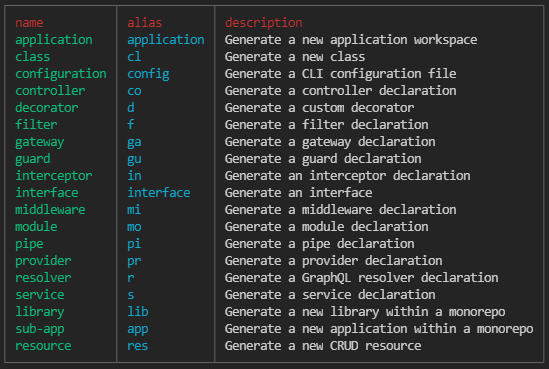Select 'resolver' in the name column
The width and height of the screenshot is (549, 369).
(43, 278)
